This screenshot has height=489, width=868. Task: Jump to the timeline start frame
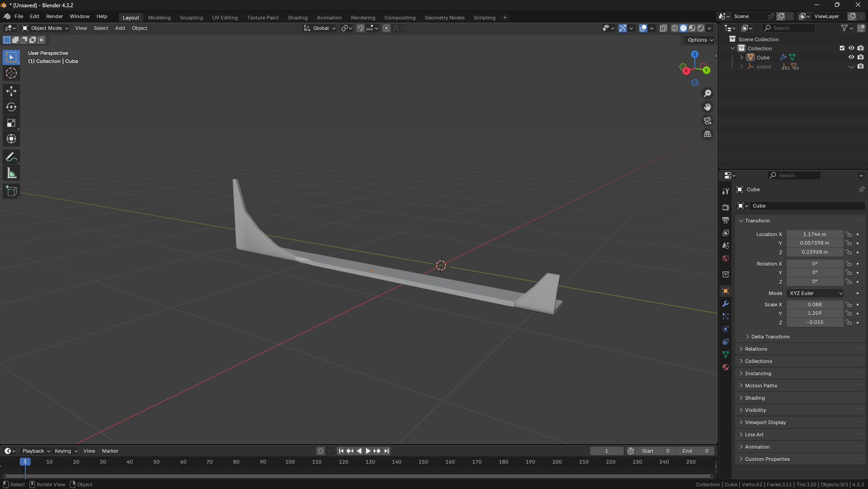pyautogui.click(x=341, y=451)
